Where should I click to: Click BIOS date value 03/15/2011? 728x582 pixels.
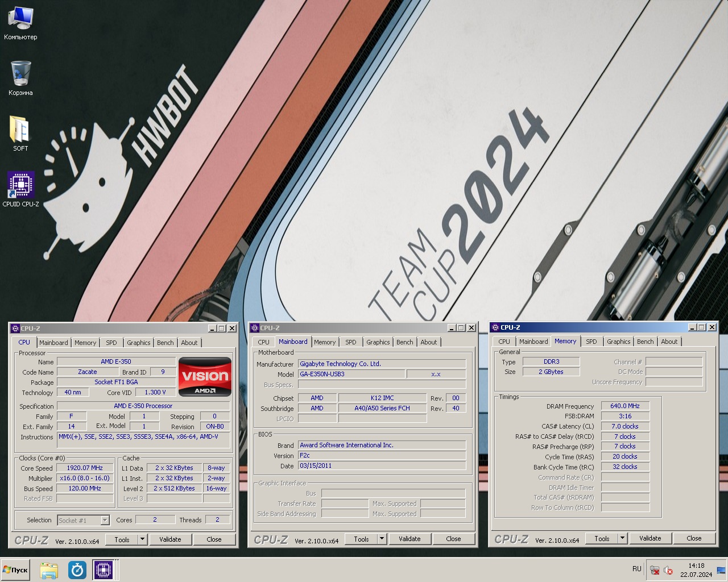[x=382, y=466]
